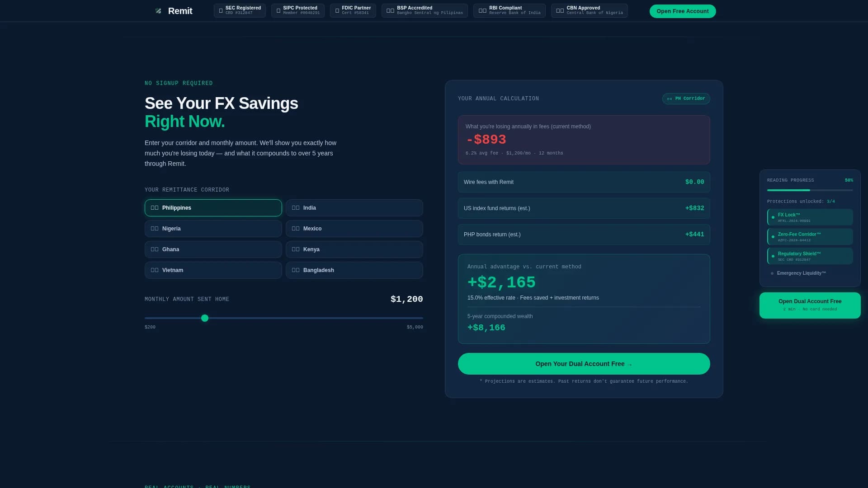
Task: Click the $5,000 slider maximum label
Action: point(415,327)
